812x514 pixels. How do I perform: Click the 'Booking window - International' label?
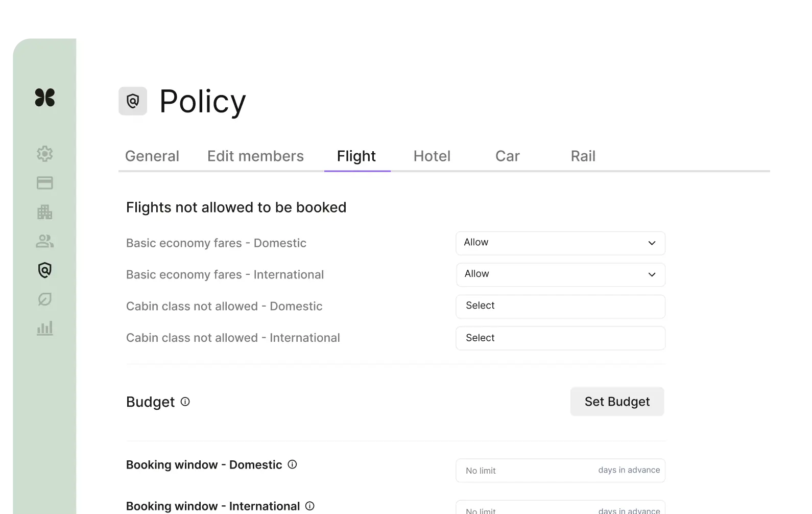[x=212, y=506]
